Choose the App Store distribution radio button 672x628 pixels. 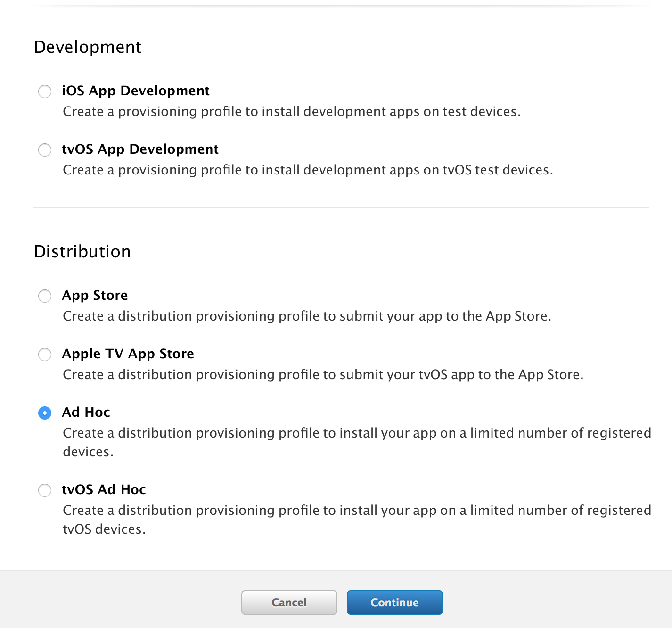(x=45, y=296)
